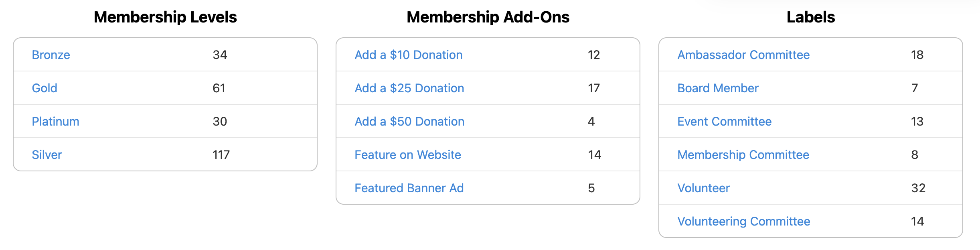Image resolution: width=980 pixels, height=250 pixels.
Task: Open the Ambassador Committee label
Action: [743, 55]
